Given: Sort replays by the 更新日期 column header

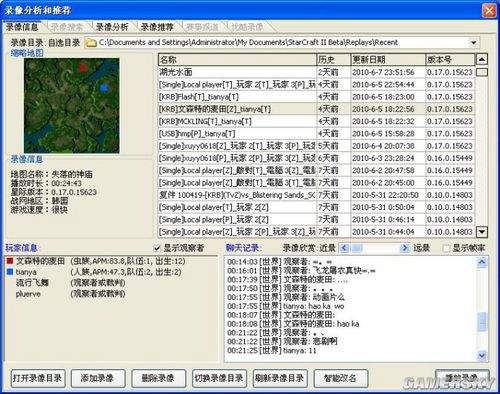Looking at the screenshot, I should coord(388,60).
